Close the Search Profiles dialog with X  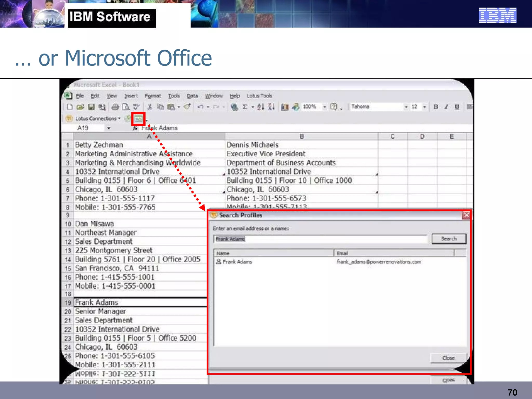(x=466, y=215)
